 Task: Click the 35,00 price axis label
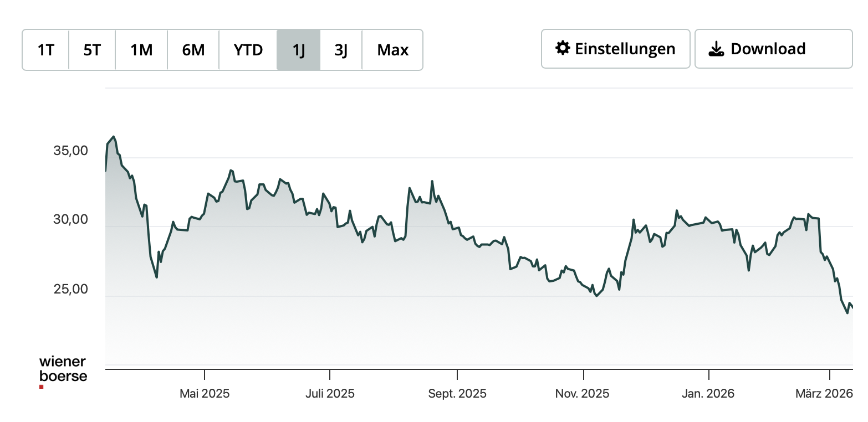click(70, 151)
